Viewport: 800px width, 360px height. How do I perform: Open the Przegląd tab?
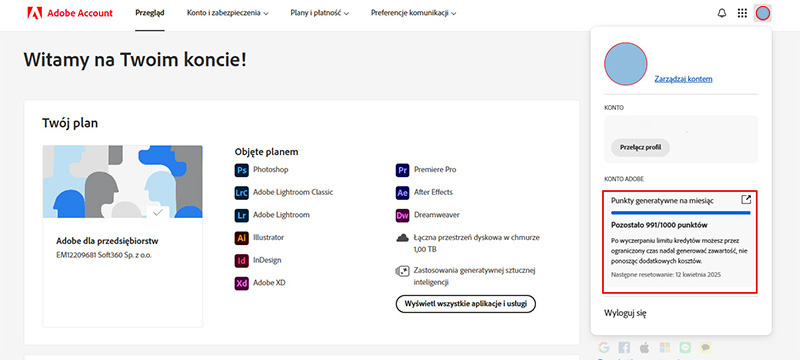coord(150,13)
